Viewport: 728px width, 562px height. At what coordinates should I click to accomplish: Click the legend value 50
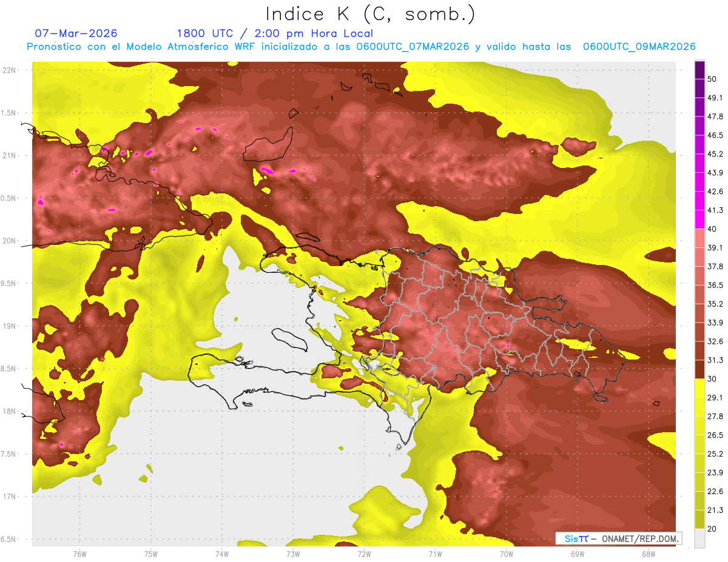[712, 79]
